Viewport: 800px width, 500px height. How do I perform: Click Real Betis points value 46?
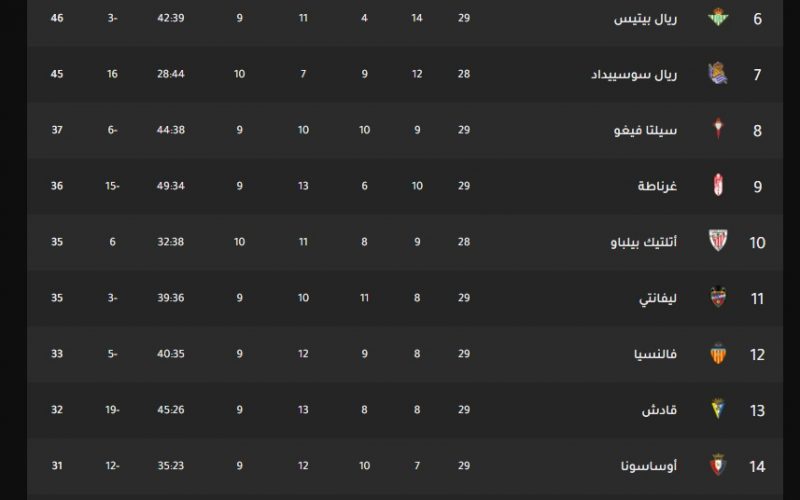coord(57,18)
